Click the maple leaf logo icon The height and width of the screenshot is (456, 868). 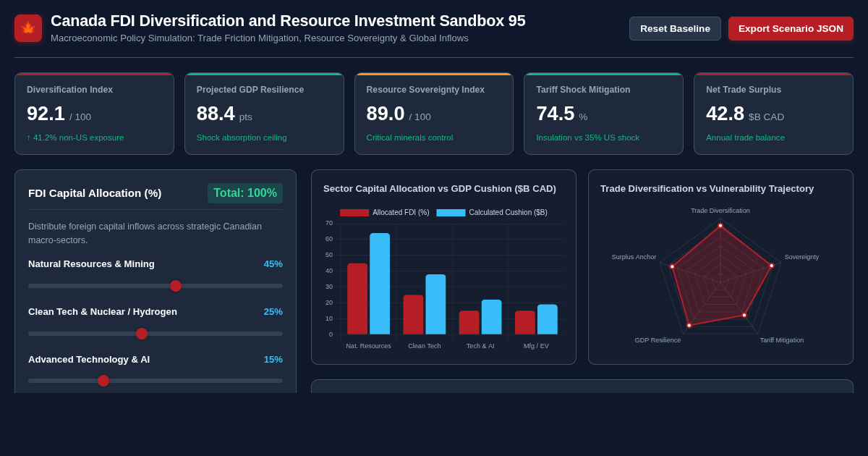point(28,28)
